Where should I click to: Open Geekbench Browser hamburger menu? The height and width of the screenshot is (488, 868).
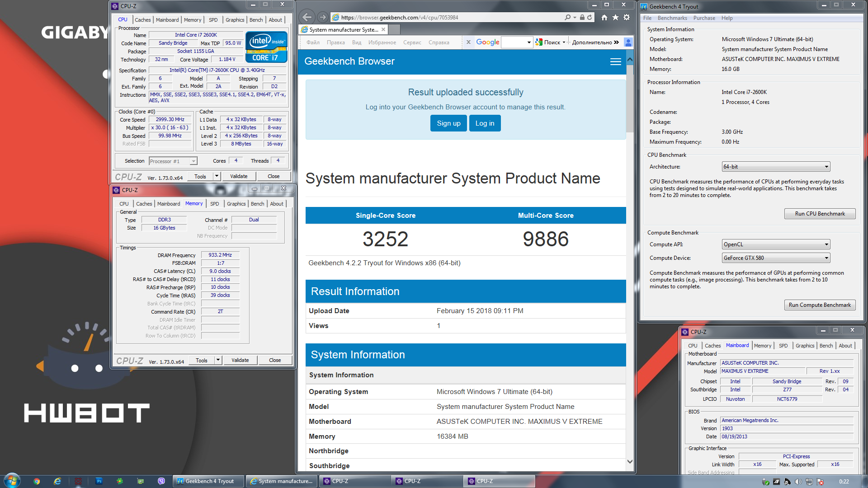(x=615, y=61)
